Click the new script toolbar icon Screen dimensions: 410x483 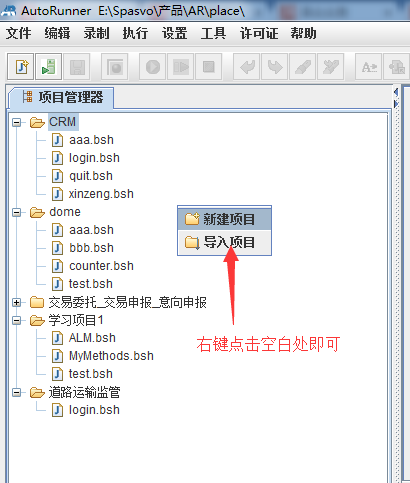tap(21, 67)
